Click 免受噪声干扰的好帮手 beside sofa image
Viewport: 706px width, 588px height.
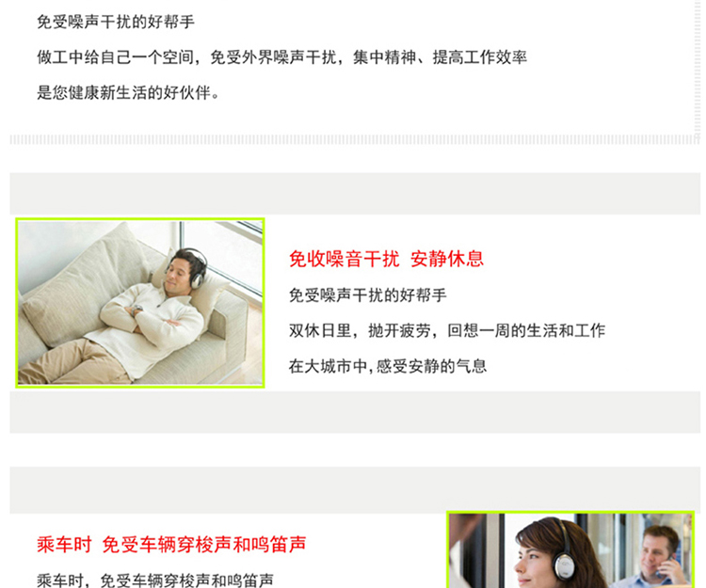(367, 295)
